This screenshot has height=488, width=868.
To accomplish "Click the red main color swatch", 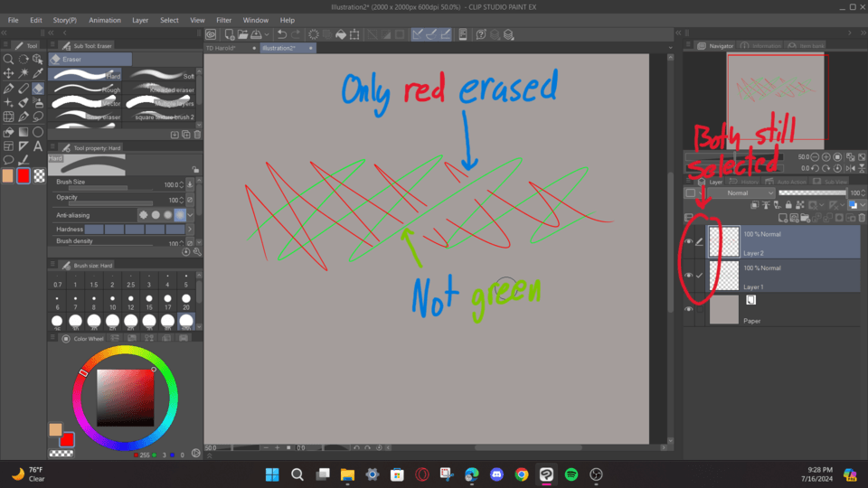I will click(24, 175).
